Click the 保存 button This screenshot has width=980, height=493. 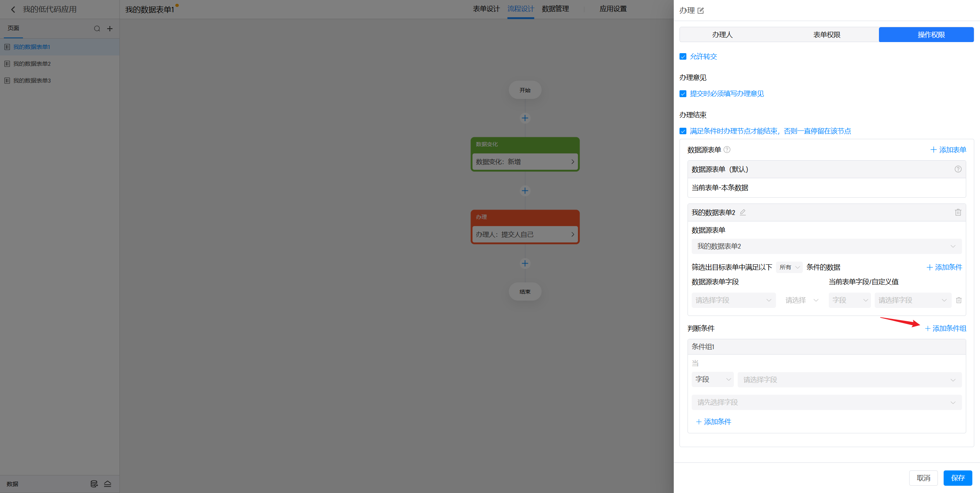pos(957,478)
